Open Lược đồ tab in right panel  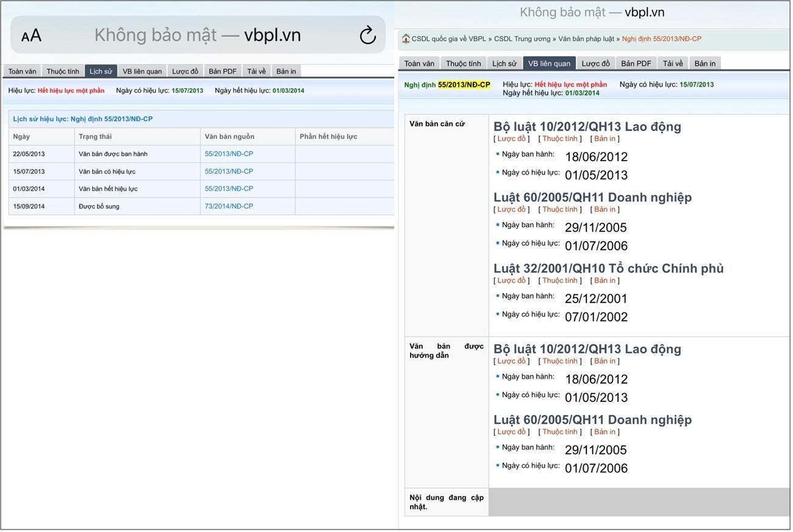596,63
